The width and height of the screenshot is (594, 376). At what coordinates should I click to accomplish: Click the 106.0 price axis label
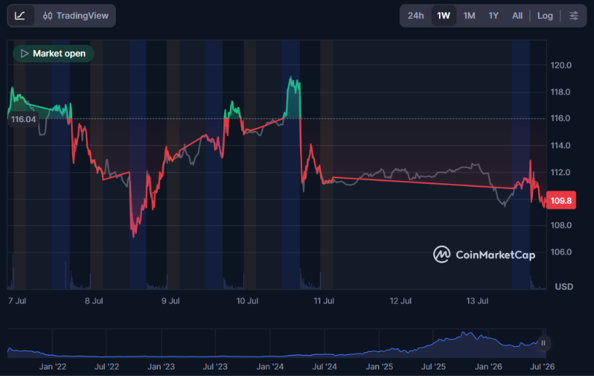point(561,252)
